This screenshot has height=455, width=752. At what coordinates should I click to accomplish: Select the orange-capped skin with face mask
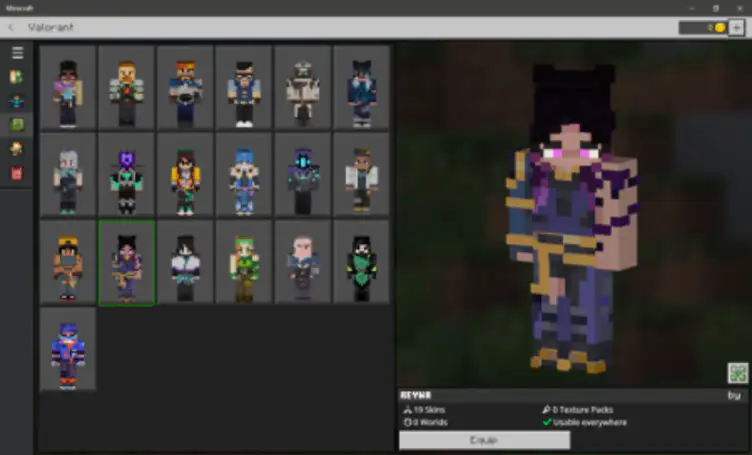(x=68, y=262)
